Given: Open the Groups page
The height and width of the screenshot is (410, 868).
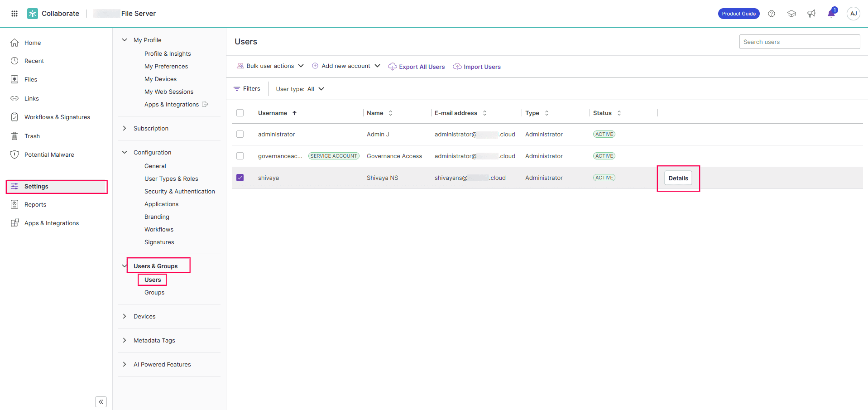Looking at the screenshot, I should pyautogui.click(x=154, y=292).
